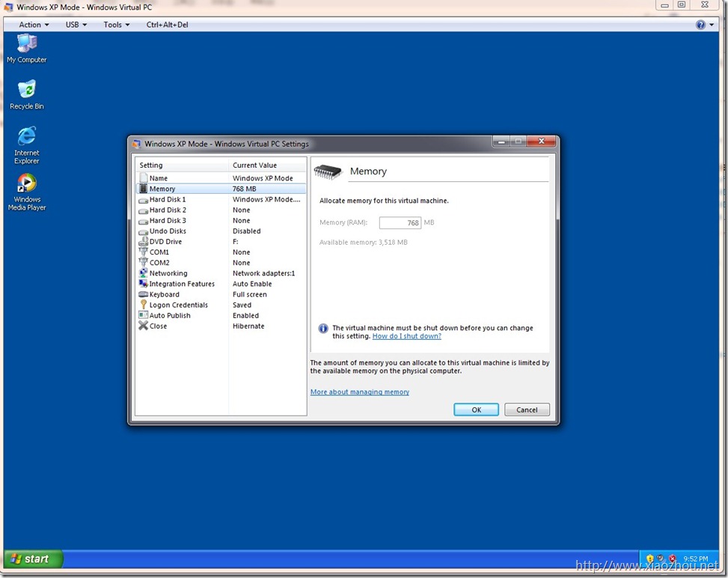The width and height of the screenshot is (728, 578).
Task: Click the 'F:' DVD Drive value
Action: coord(236,242)
